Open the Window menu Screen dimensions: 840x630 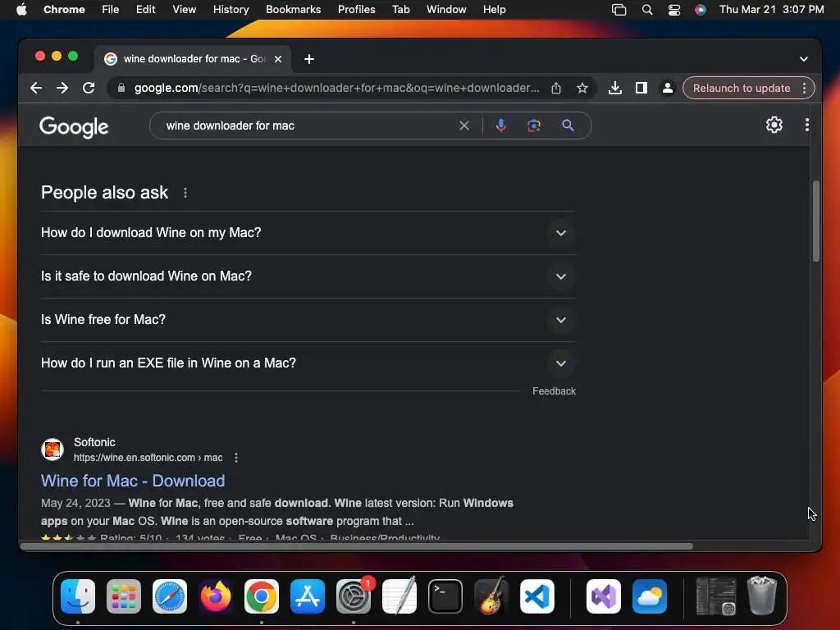[x=446, y=10]
